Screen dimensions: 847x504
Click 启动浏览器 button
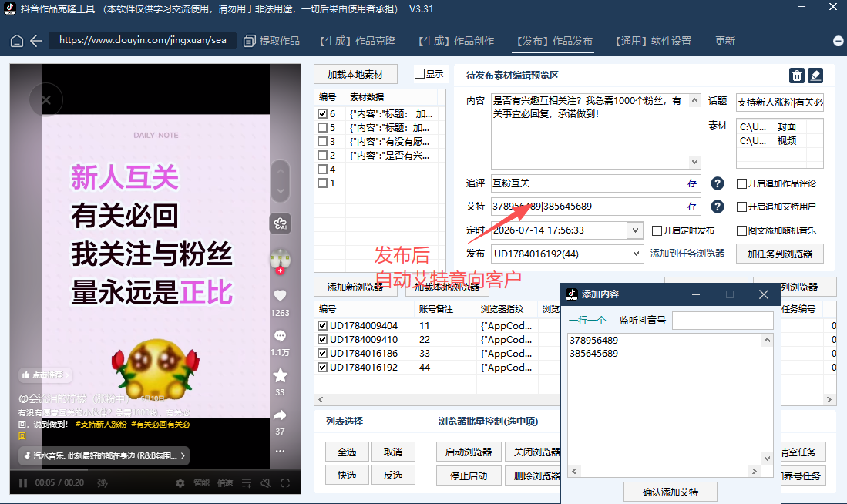coord(469,452)
